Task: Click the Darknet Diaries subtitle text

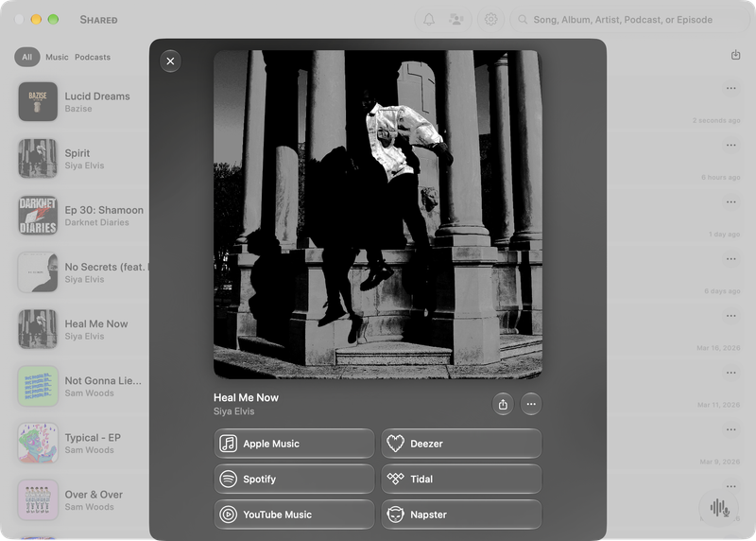Action: click(97, 222)
